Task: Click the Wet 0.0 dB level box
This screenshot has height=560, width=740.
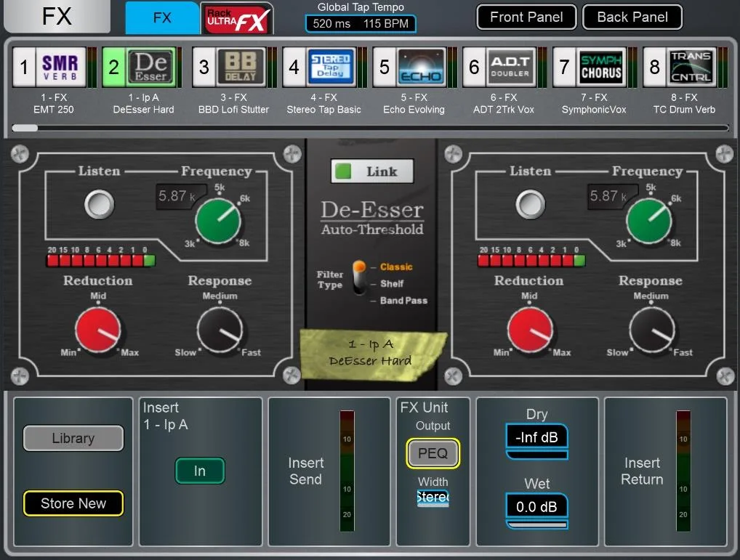Action: (536, 506)
